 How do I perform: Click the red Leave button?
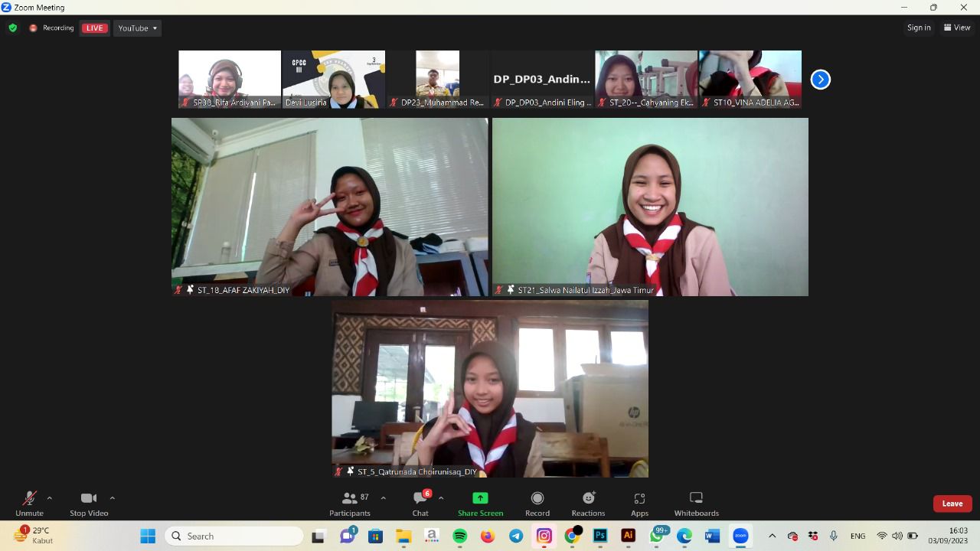click(952, 504)
